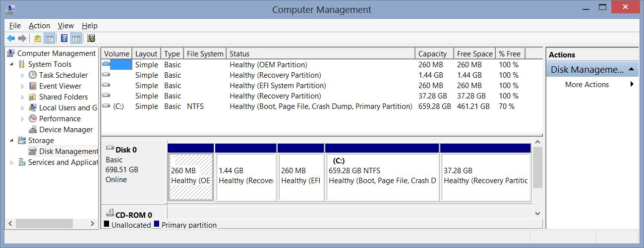Screen dimensions: 644x248
Task: Select the C: volume drive icon in the list
Action: (x=106, y=106)
